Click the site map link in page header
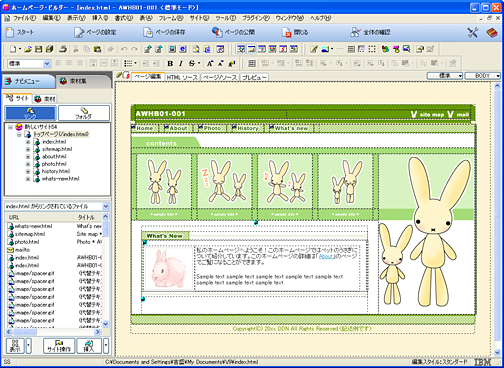Image resolution: width=504 pixels, height=368 pixels. (432, 115)
